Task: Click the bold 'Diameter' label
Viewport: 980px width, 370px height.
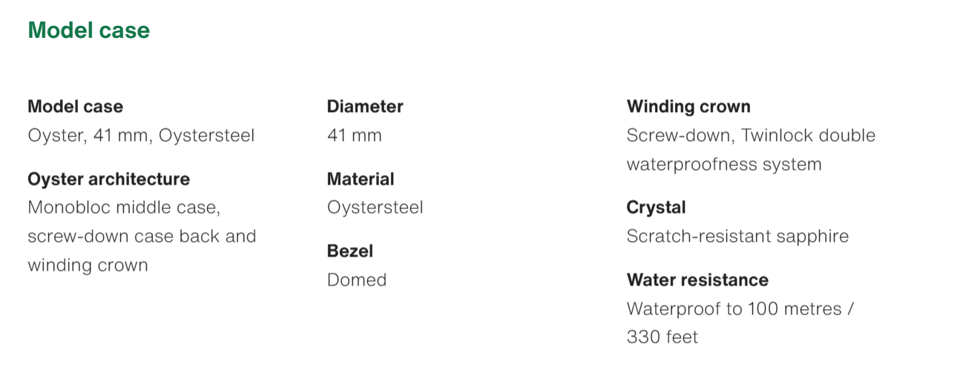Action: pyautogui.click(x=365, y=107)
